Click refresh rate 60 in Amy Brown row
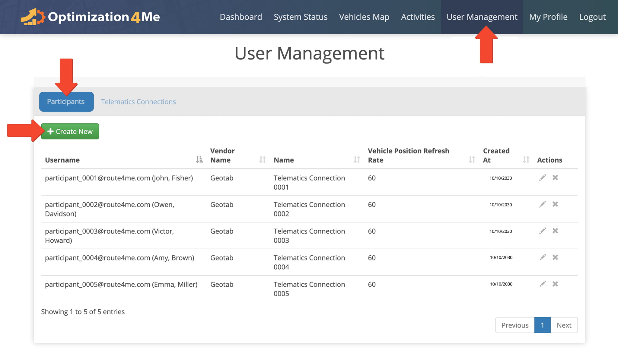Image resolution: width=618 pixels, height=364 pixels. pos(372,258)
